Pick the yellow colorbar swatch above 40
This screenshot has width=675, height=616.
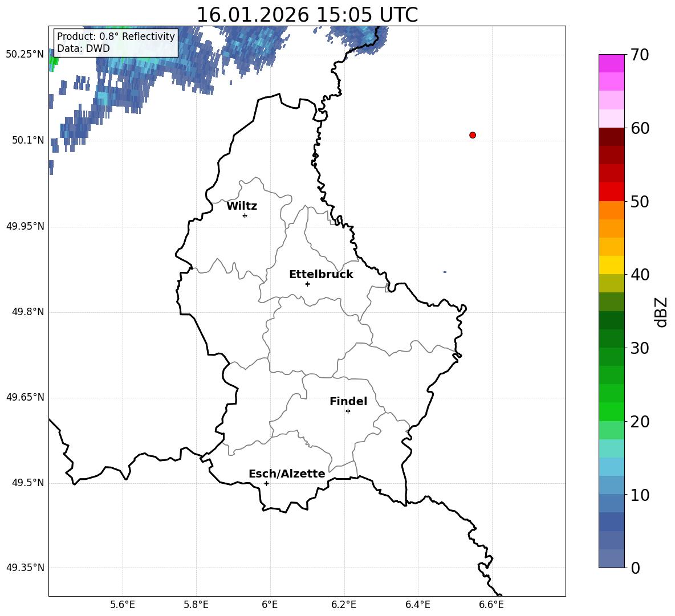click(612, 265)
